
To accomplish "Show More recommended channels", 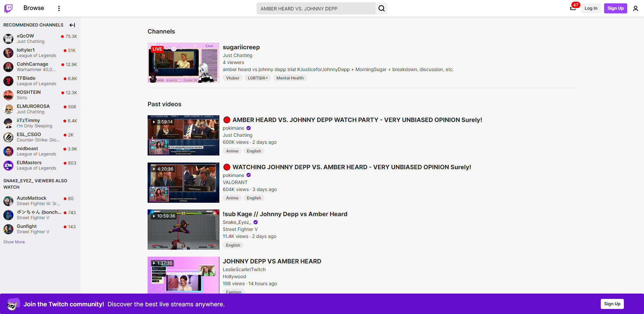I will pyautogui.click(x=14, y=242).
